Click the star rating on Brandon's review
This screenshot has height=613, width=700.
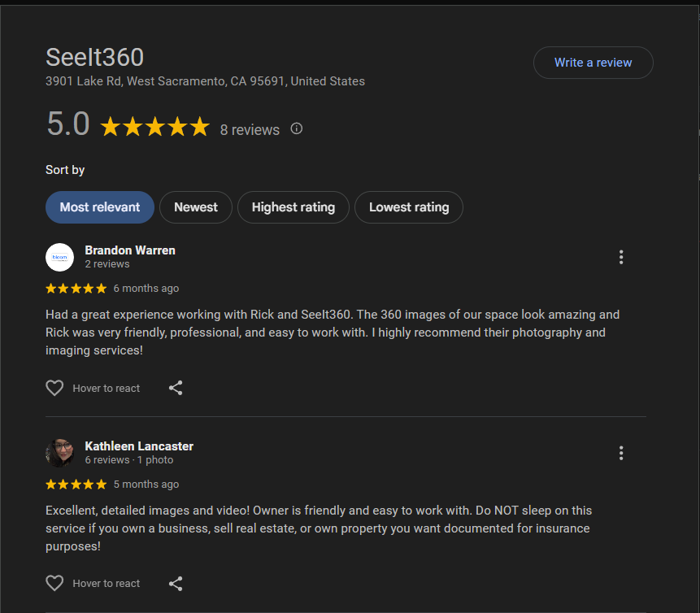(76, 288)
